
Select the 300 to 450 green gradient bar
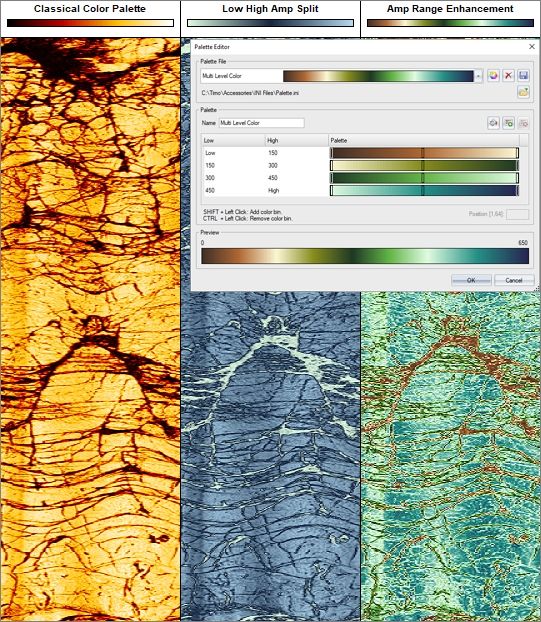pyautogui.click(x=424, y=178)
